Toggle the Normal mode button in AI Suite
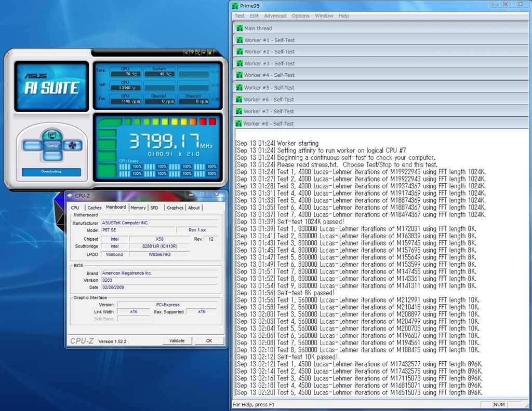 pyautogui.click(x=51, y=146)
